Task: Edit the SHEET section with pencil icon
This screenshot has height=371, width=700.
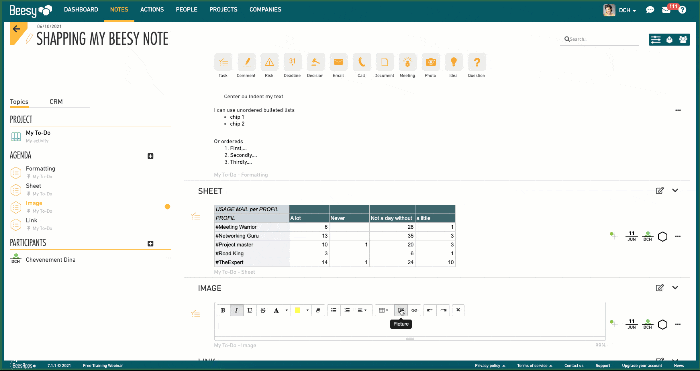Action: (659, 191)
